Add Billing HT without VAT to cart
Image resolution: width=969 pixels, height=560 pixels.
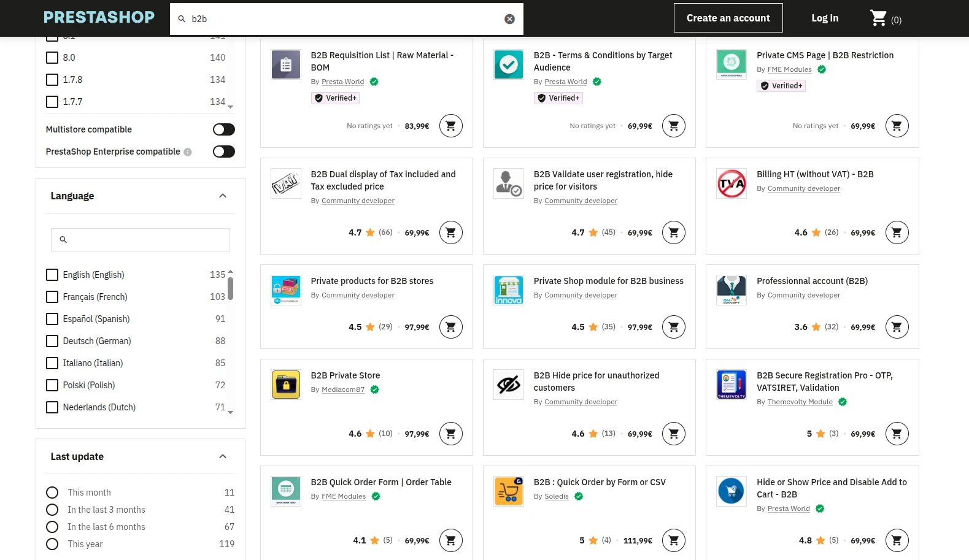pos(897,232)
